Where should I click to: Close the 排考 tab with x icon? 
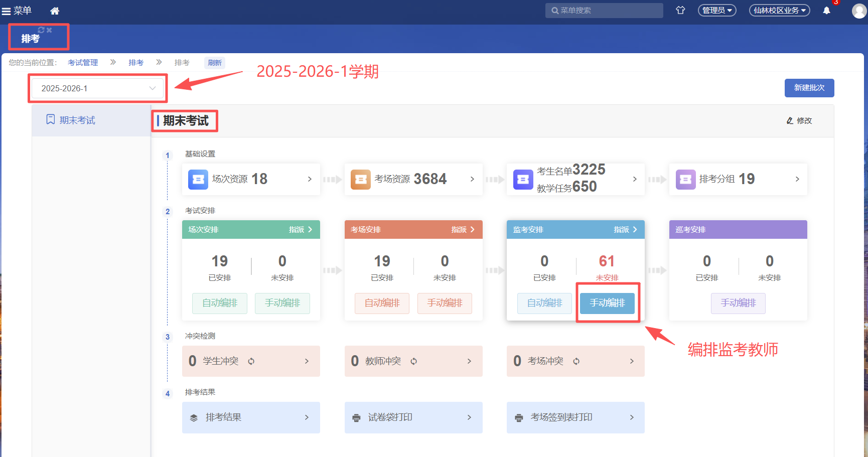point(49,30)
